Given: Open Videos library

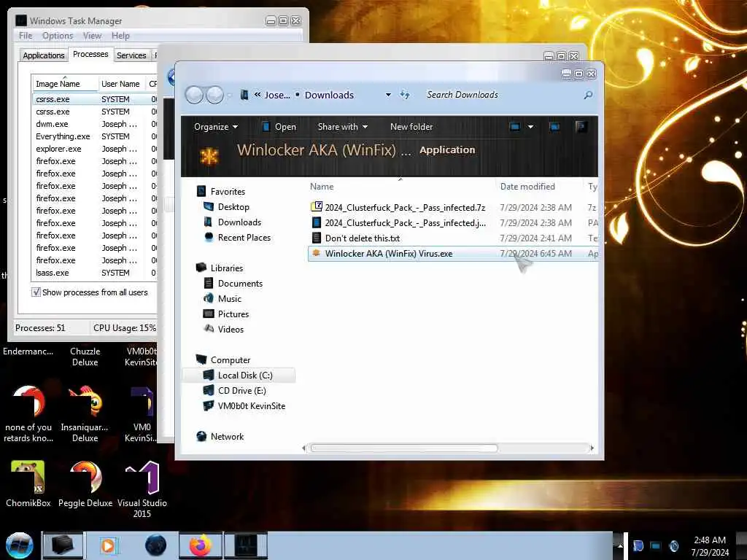Looking at the screenshot, I should coord(231,329).
